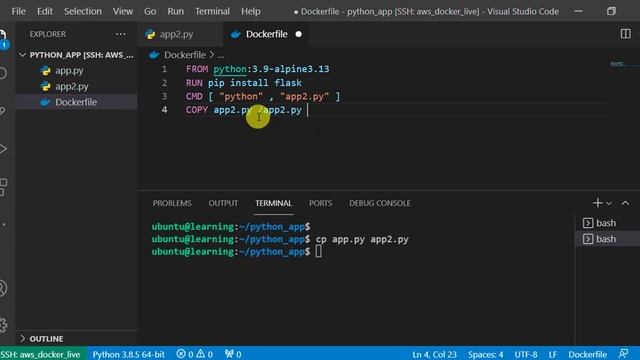Open the Edit menu
The height and width of the screenshot is (360, 640).
coord(44,11)
